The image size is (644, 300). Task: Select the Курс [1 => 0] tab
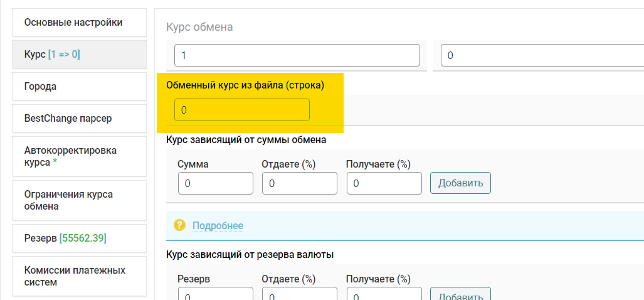(x=79, y=55)
